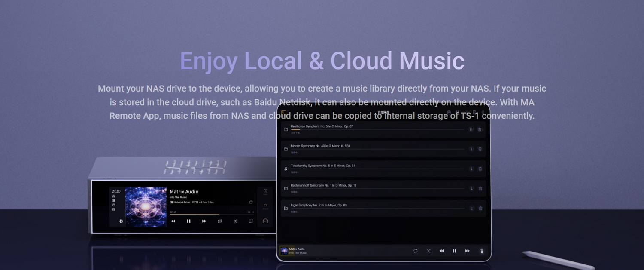644x270 pixels.
Task: Star the current Matrix Audio track
Action: pos(251,202)
